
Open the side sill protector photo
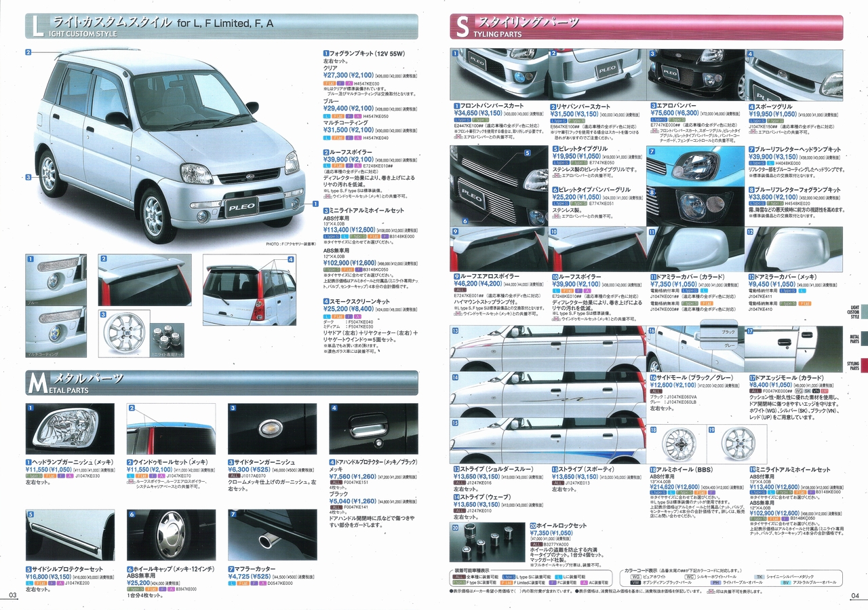70,535
